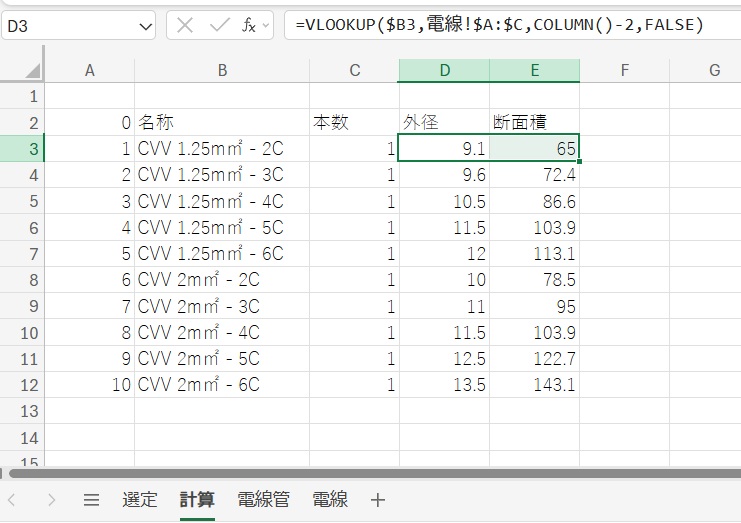The width and height of the screenshot is (741, 523).
Task: Add a new sheet with plus icon
Action: 378,500
